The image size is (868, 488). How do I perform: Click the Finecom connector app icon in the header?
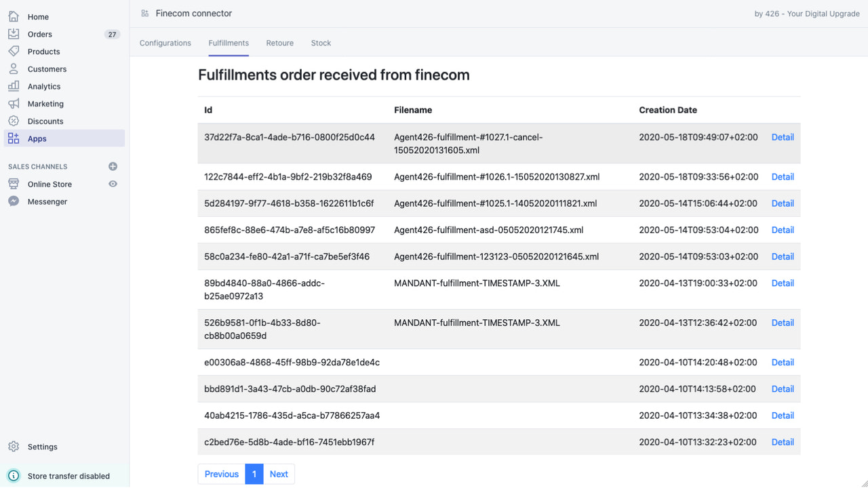pos(144,13)
